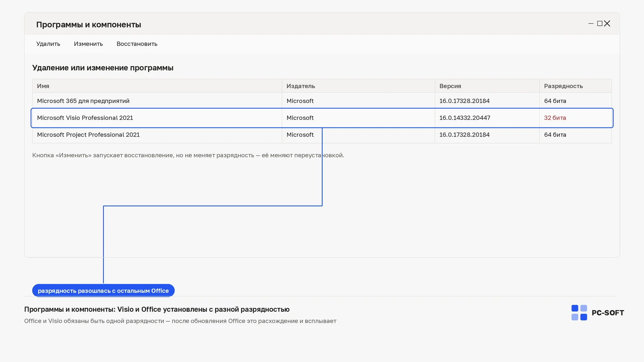Click 64 бита in Microsoft Project row
The image size is (644, 362).
click(555, 135)
